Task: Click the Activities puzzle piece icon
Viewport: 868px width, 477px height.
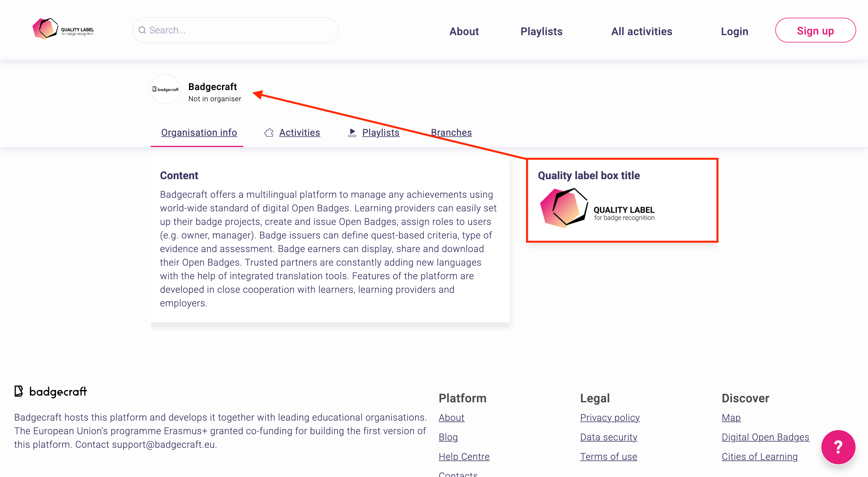Action: [269, 133]
